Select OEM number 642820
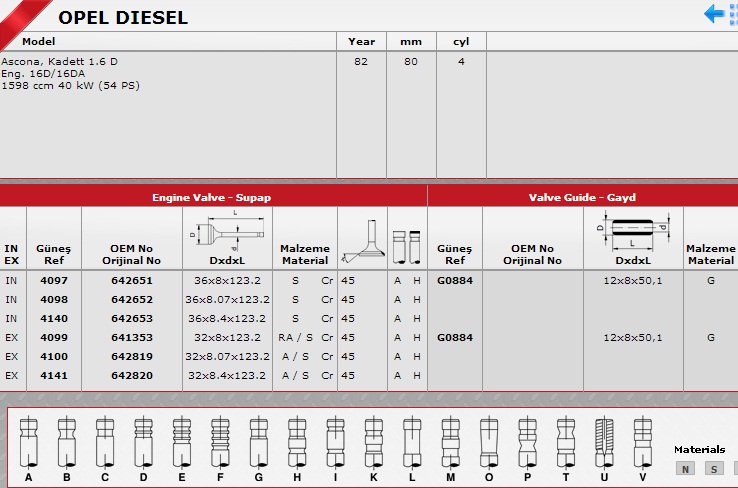Screen dimensions: 738x488 [131, 375]
